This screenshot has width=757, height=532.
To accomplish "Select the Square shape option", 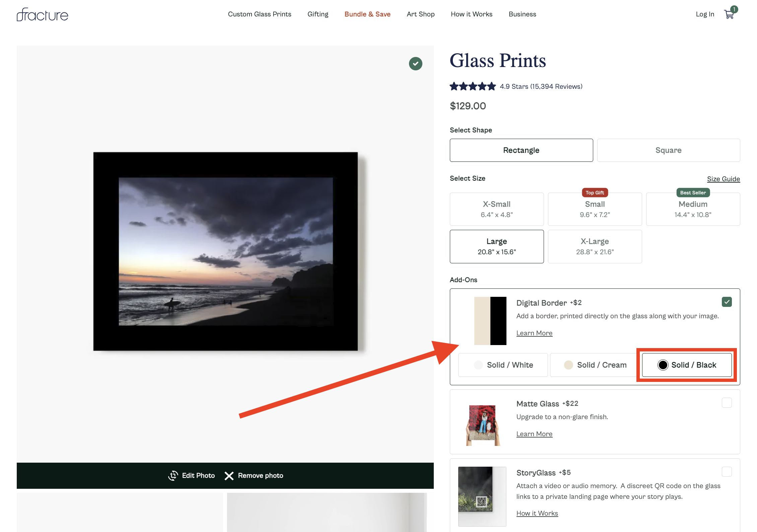I will 668,150.
